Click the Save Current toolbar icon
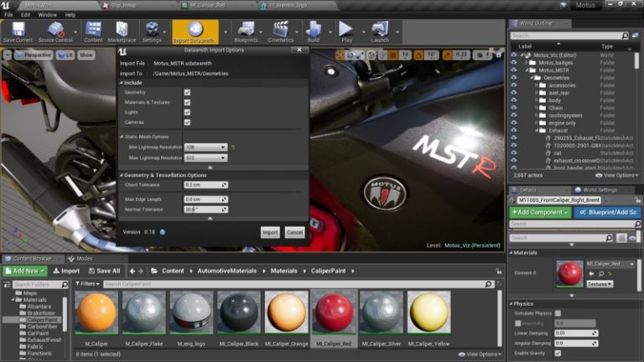Screen dimensions: 644x362 tap(18, 32)
